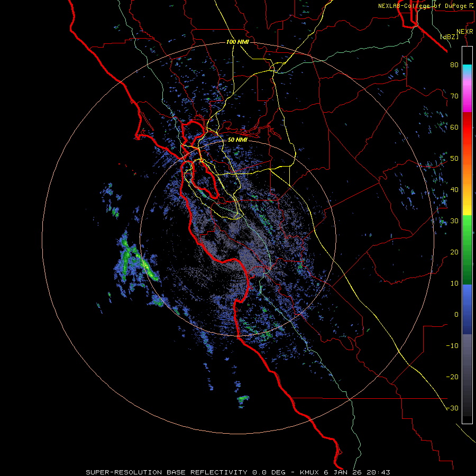Select the NEXLAB-College of DuPage credit text

[x=425, y=6]
